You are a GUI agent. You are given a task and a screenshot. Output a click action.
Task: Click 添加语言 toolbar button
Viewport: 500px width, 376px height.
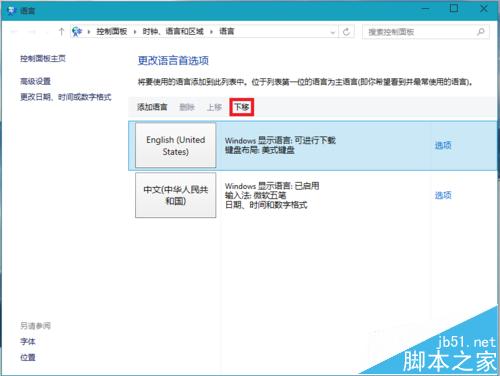point(152,107)
